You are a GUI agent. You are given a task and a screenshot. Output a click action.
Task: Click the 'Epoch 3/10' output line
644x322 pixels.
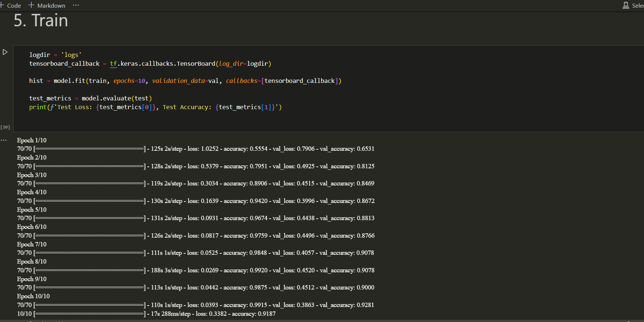tap(32, 175)
